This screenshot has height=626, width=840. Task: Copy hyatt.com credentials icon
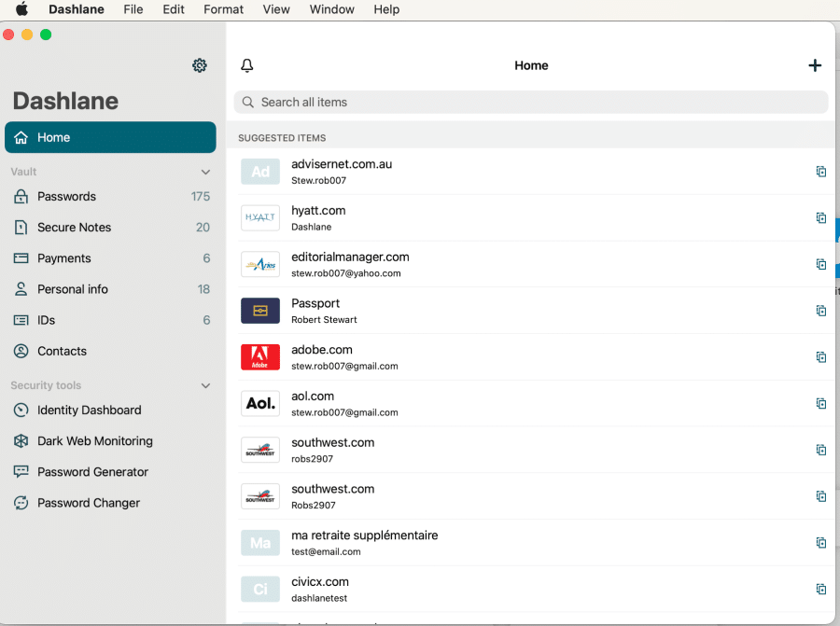coord(820,218)
